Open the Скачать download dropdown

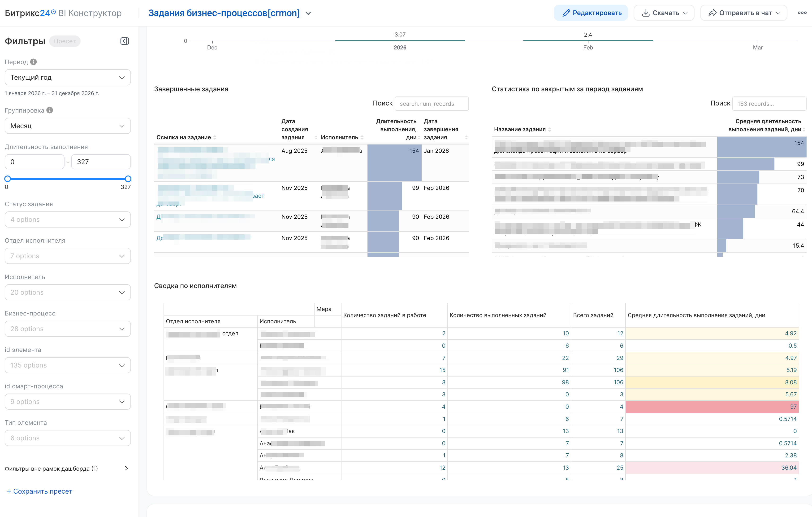pos(664,13)
